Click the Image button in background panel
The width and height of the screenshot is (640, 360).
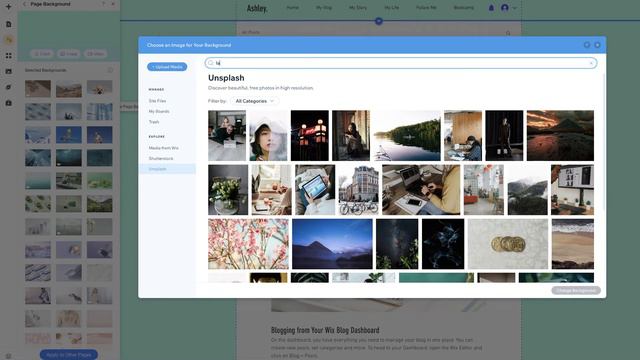[69, 53]
